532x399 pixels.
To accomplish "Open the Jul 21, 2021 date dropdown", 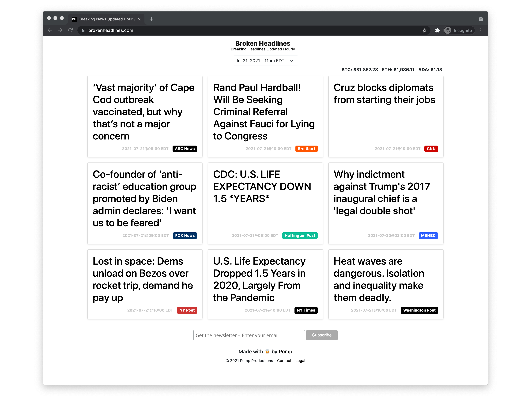I will pyautogui.click(x=265, y=61).
